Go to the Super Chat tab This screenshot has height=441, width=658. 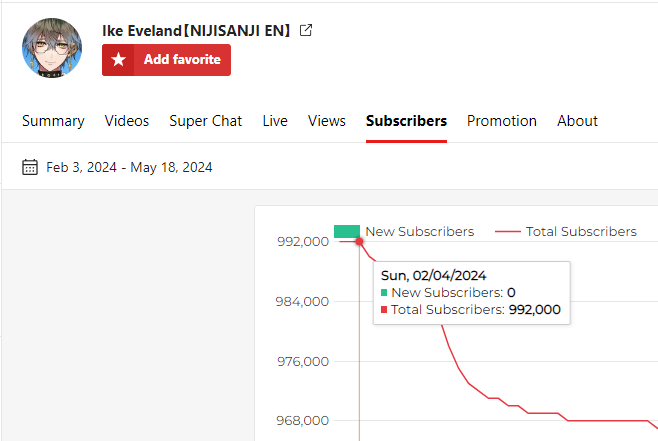[x=206, y=121]
